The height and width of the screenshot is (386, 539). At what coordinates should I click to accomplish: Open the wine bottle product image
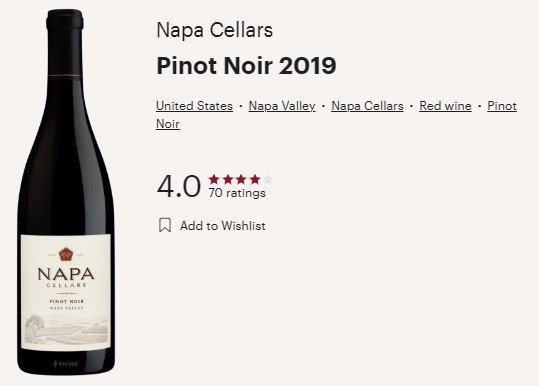pyautogui.click(x=65, y=192)
